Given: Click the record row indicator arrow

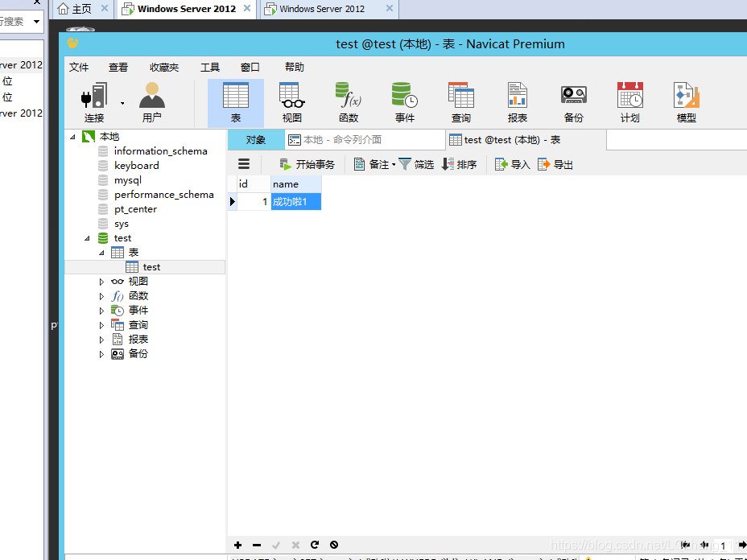Looking at the screenshot, I should click(x=233, y=201).
